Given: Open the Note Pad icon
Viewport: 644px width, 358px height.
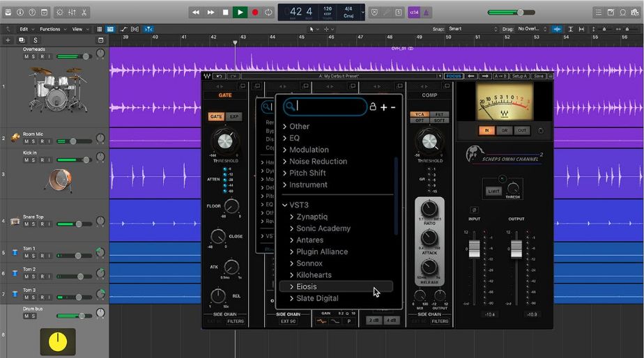Looking at the screenshot, I should tap(611, 13).
